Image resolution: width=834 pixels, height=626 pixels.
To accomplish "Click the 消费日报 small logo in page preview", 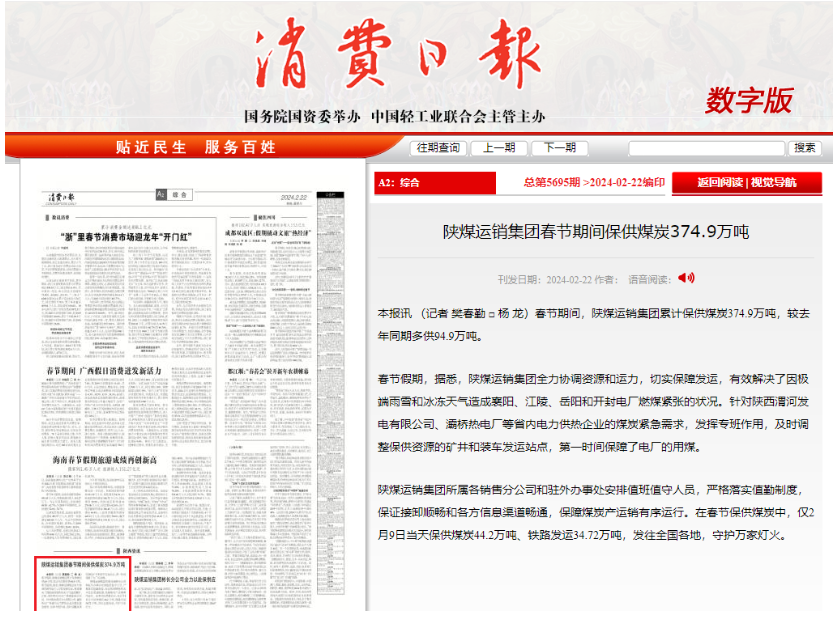I will 62,198.
